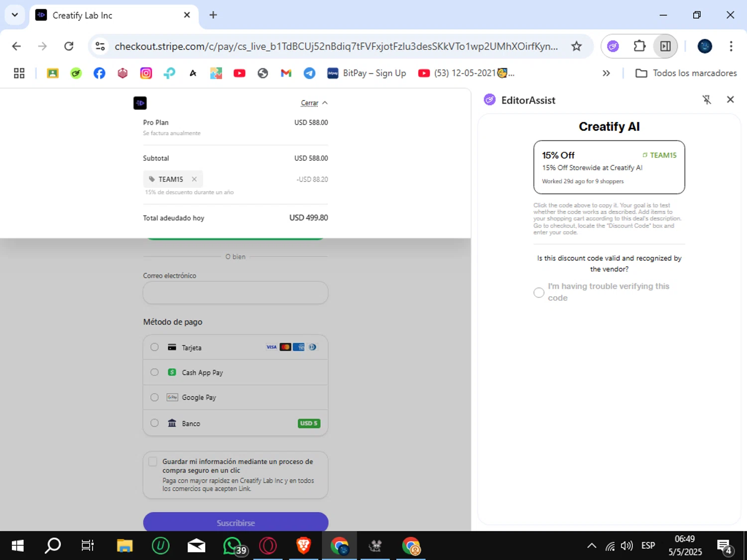Viewport: 747px width, 560px height.
Task: Collapse order summary with Cerrar
Action: point(314,103)
